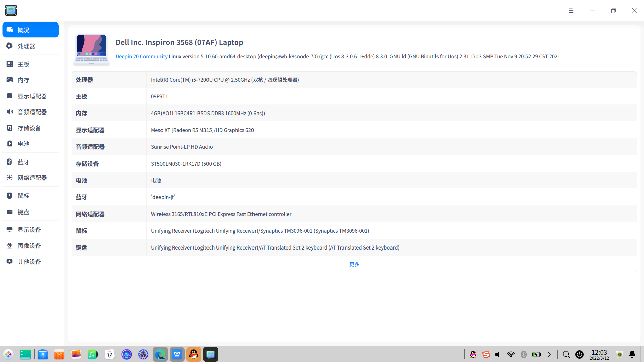Screen dimensions: 644x362
Task: Select the 蓝牙 Bluetooth icon in sidebar
Action: point(10,162)
